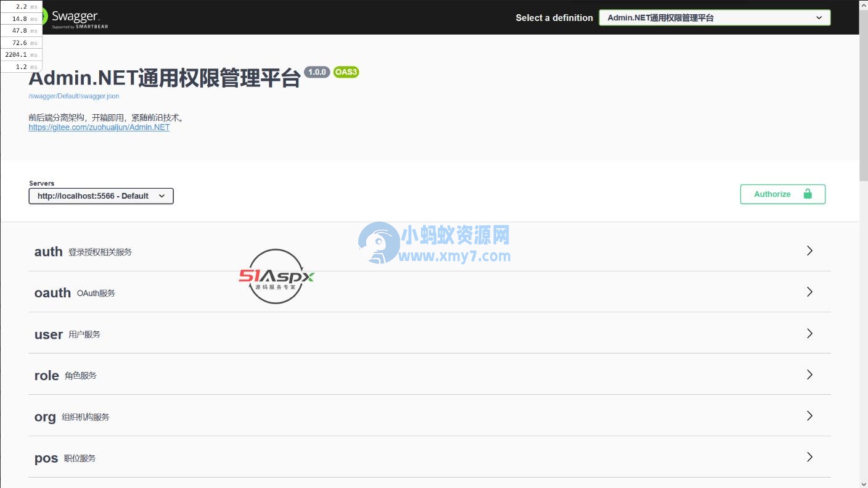Click the Admin.NET通用权限管理平台 page title

165,78
